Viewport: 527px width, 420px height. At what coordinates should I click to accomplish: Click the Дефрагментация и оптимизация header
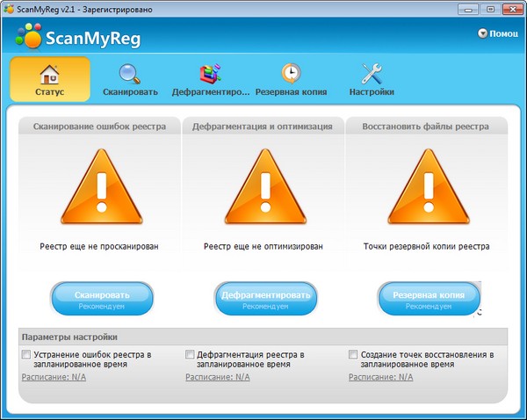[263, 127]
